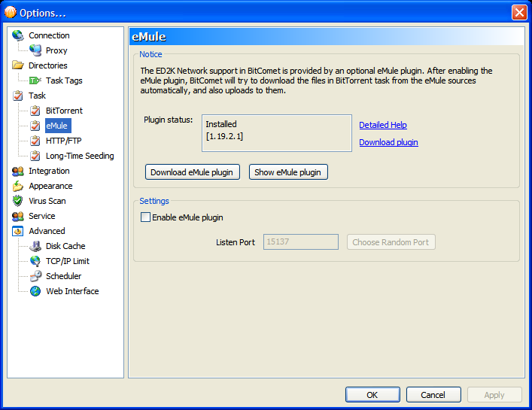Click the Virus Scan shield icon

(17, 201)
